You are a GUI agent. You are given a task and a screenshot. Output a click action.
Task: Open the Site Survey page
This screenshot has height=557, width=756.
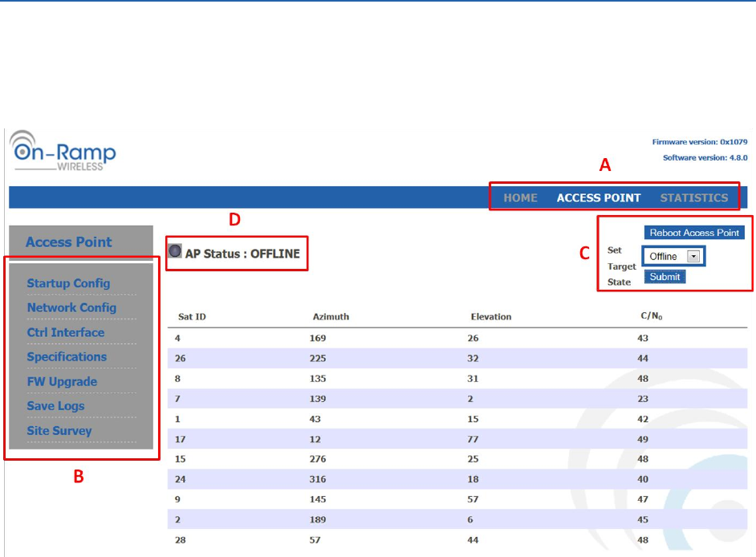click(x=59, y=431)
